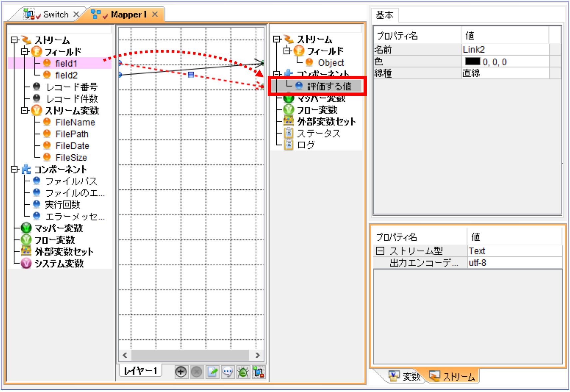Select the レイヤー1 layer tab

coord(140,371)
